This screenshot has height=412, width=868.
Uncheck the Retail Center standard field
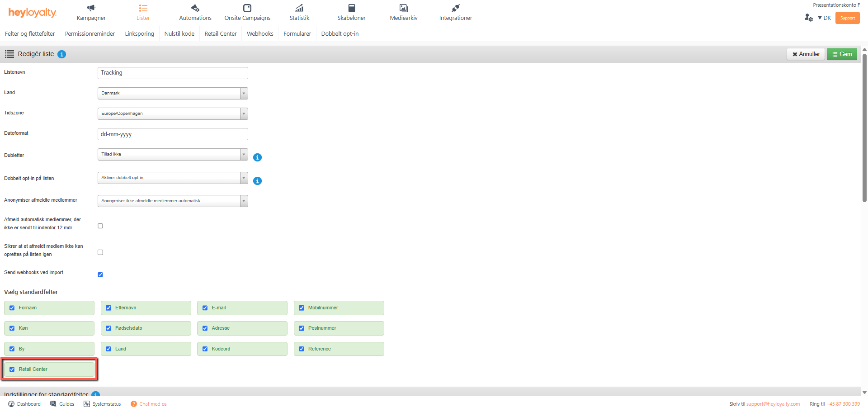[12, 369]
